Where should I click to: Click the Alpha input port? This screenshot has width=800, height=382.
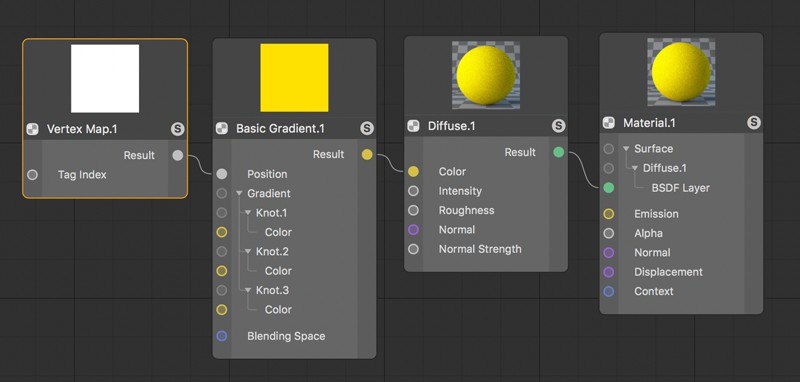(609, 233)
